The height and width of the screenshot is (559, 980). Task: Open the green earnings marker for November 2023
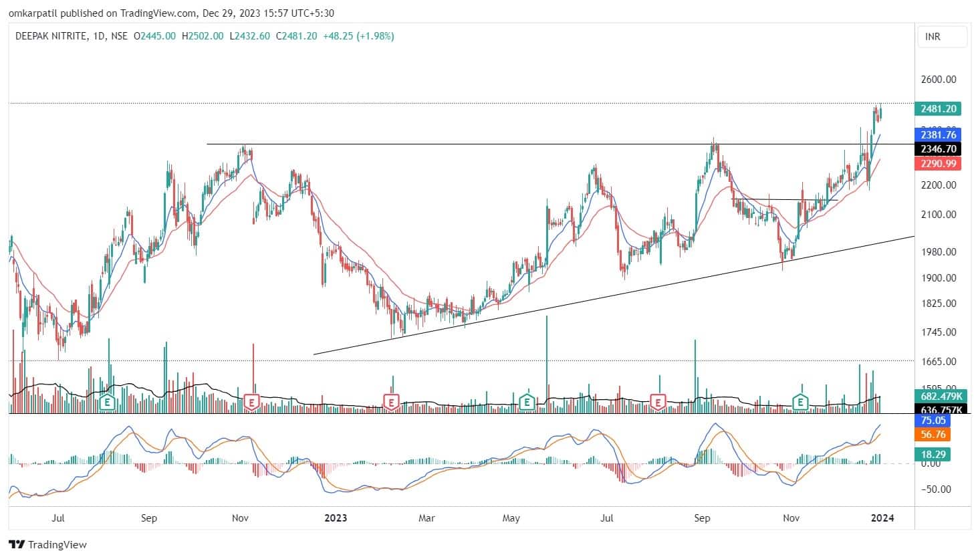(800, 402)
